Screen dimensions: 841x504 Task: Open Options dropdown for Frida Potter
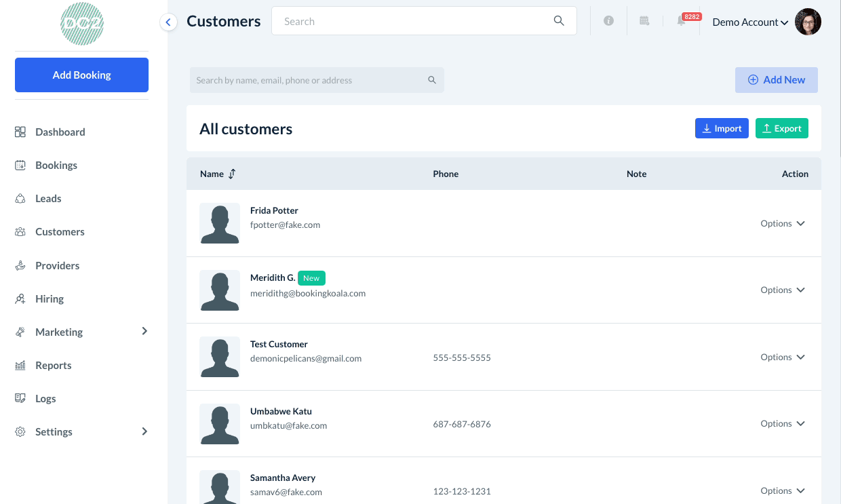(782, 223)
